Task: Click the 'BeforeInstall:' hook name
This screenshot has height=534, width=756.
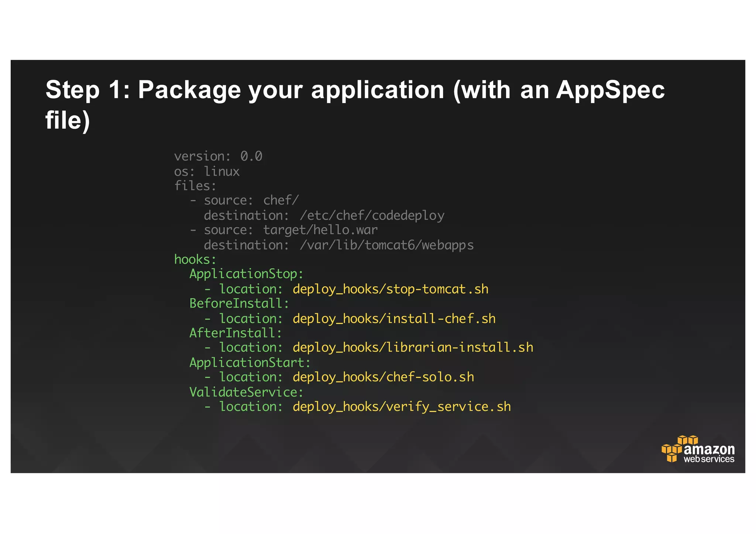Action: click(x=239, y=303)
